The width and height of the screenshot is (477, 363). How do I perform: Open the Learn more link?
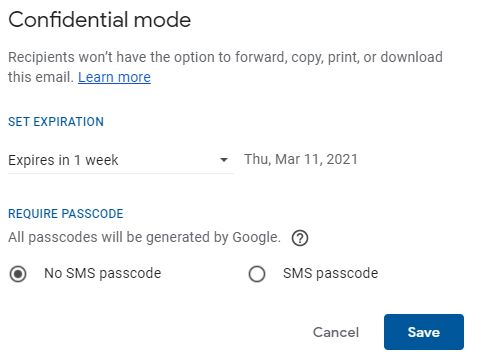pyautogui.click(x=114, y=77)
